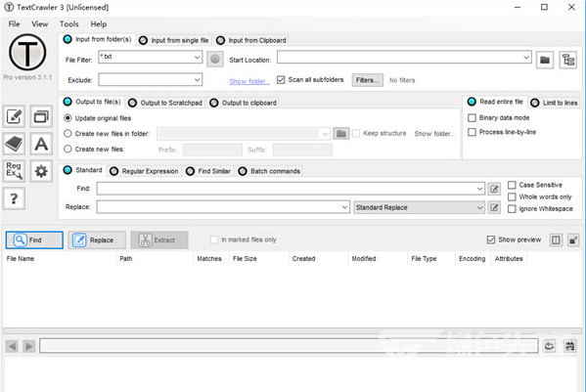Expand Start Location dropdown arrow
The height and width of the screenshot is (392, 586).
[526, 57]
